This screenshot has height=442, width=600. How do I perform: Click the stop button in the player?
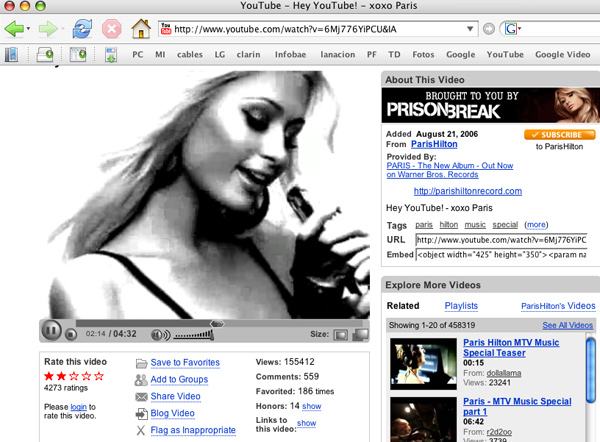click(71, 334)
